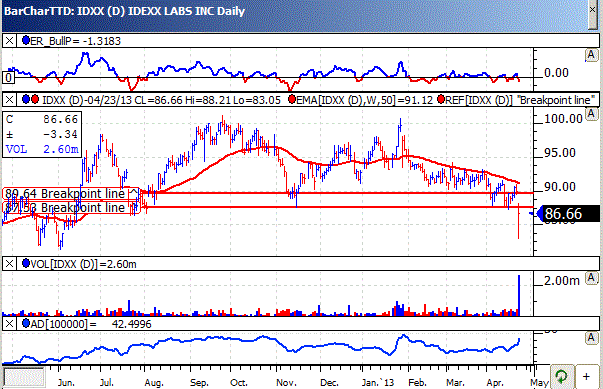Click the EMA[IDXX (D),W,50]=91.12 label

(365, 100)
